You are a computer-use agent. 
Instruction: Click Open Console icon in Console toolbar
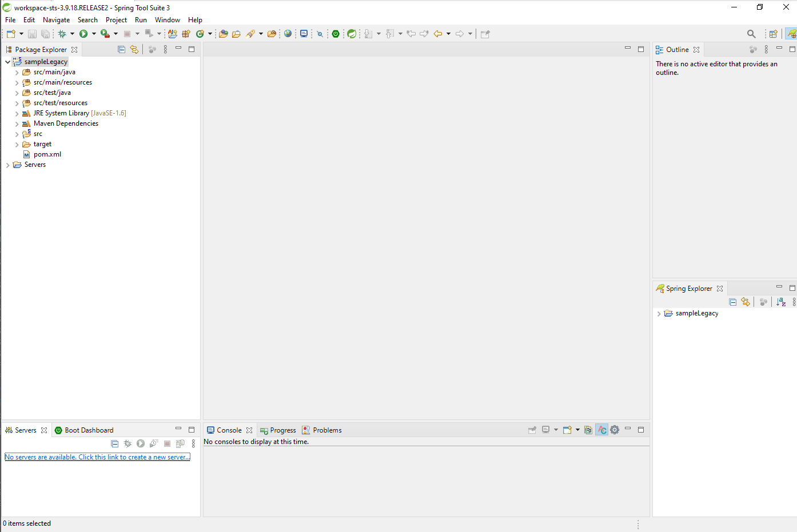click(x=567, y=430)
